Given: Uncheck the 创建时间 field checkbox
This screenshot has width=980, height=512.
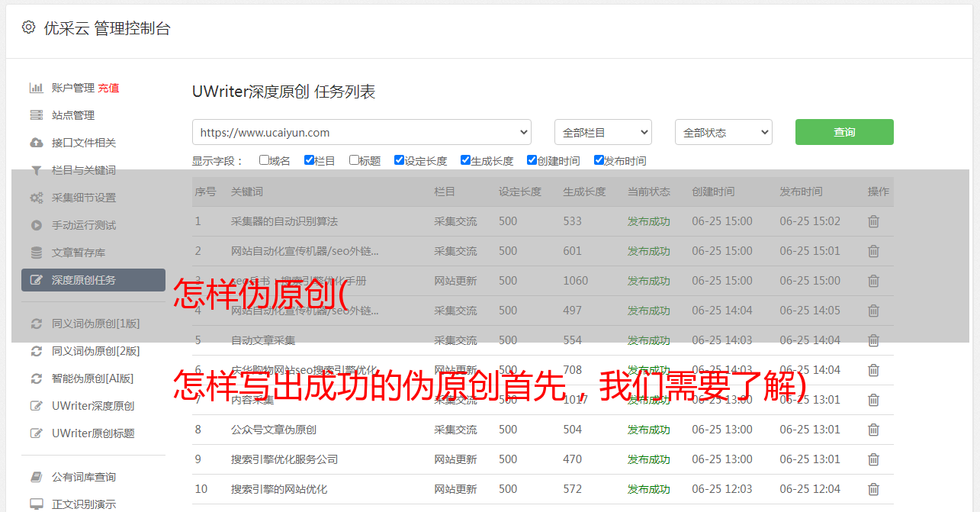Looking at the screenshot, I should [532, 160].
